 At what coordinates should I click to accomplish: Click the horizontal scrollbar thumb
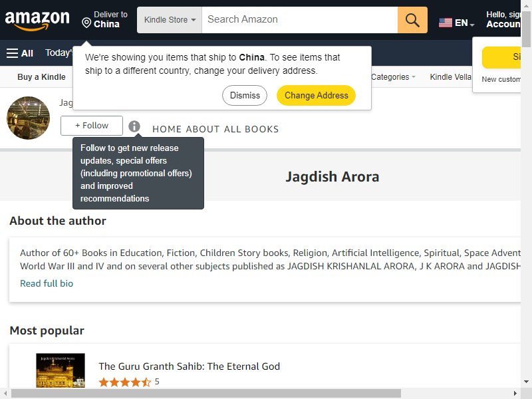206,394
